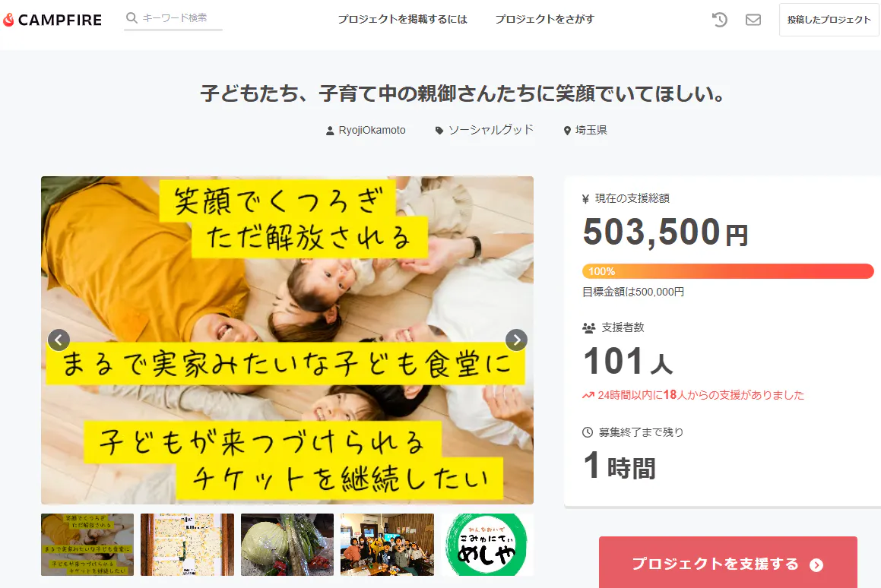
Task: Select the cabbage vegetables thumbnail
Action: tap(287, 544)
